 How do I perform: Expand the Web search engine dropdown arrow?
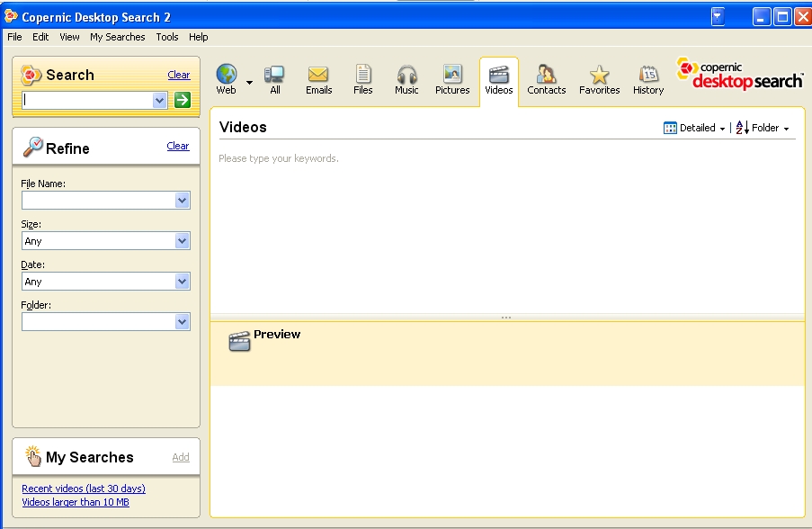[x=250, y=83]
